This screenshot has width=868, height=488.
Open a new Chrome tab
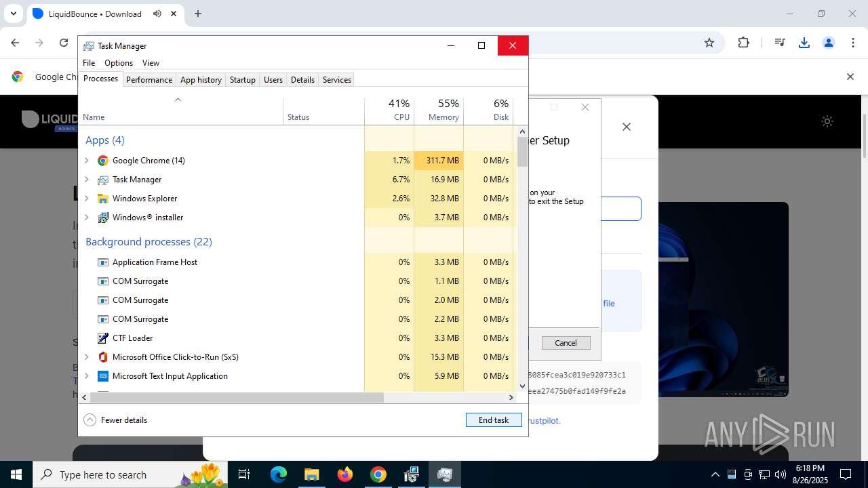tap(198, 14)
